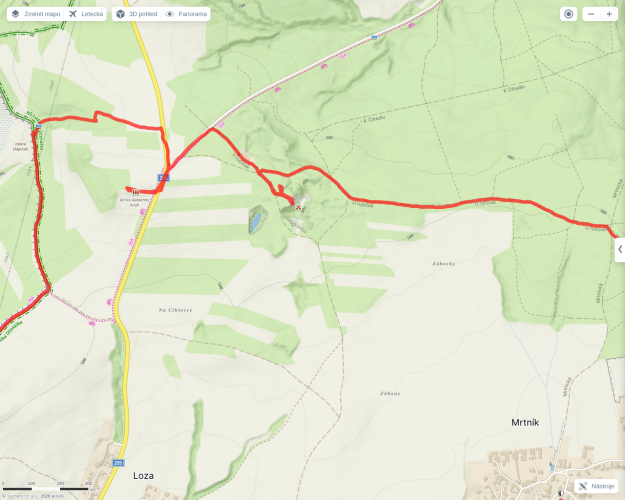Switch to Letecká aerial view

86,14
